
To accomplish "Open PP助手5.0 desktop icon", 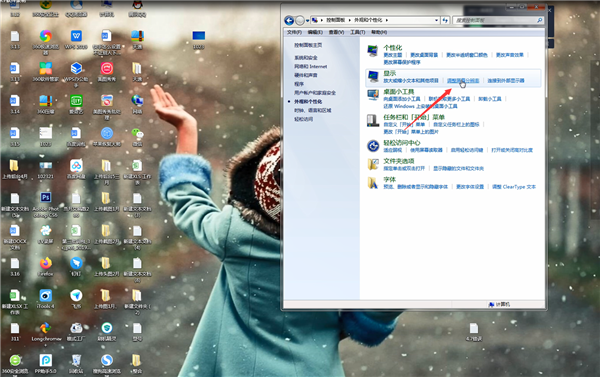I will click(46, 360).
